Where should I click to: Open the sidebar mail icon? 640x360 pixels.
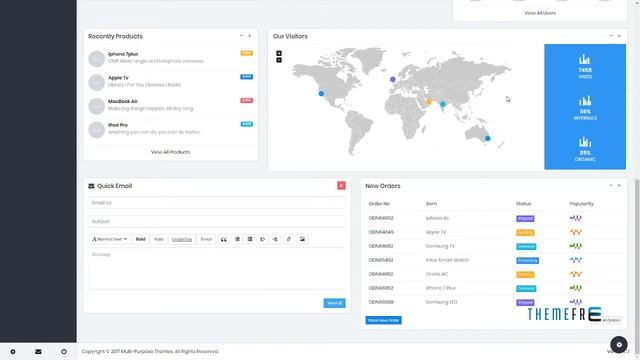tap(38, 351)
